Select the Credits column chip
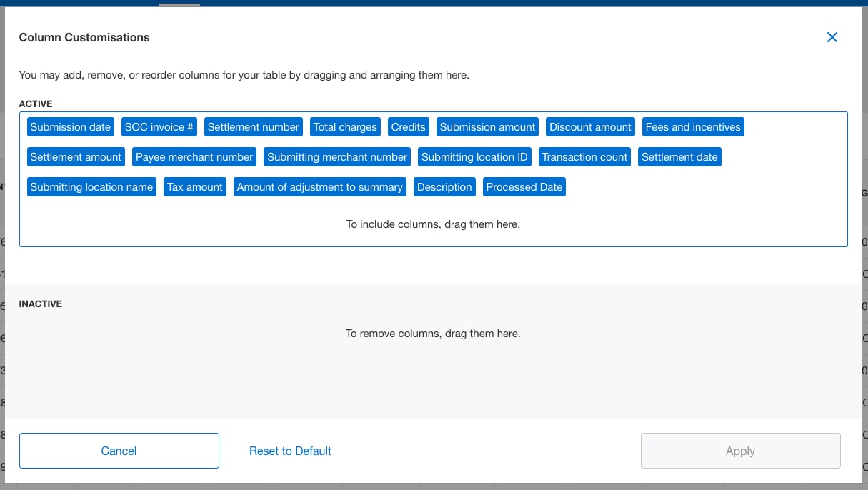Image resolution: width=868 pixels, height=490 pixels. 408,126
